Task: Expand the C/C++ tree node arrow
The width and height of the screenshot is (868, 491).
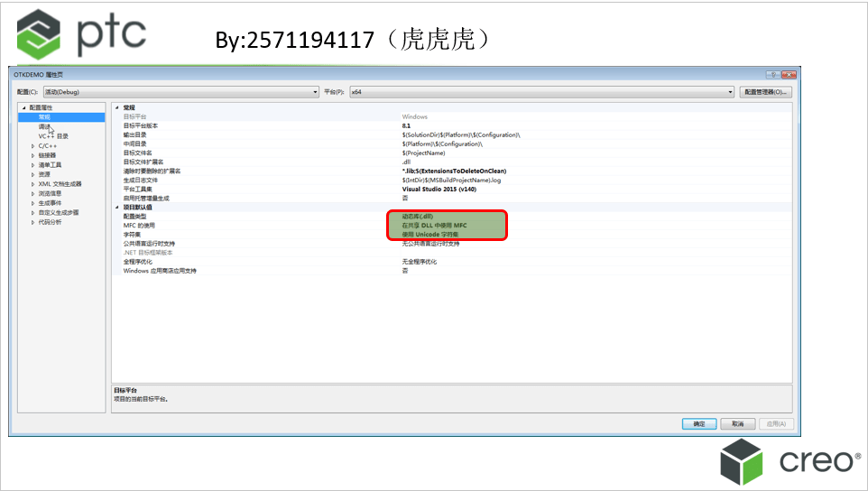Action: [x=32, y=146]
